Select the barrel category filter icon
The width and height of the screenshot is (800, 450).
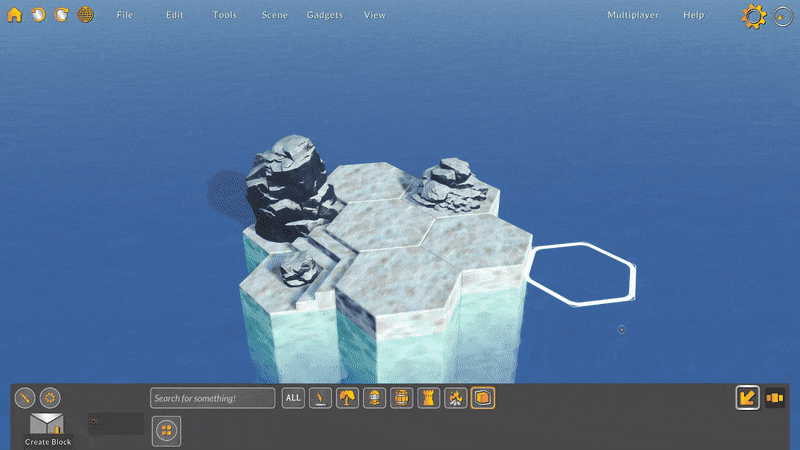pyautogui.click(x=402, y=398)
